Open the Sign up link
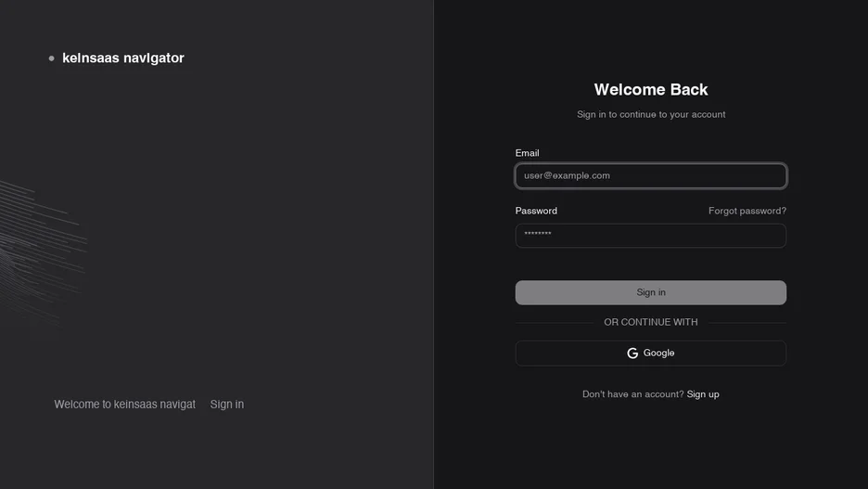This screenshot has height=489, width=868. (x=703, y=394)
